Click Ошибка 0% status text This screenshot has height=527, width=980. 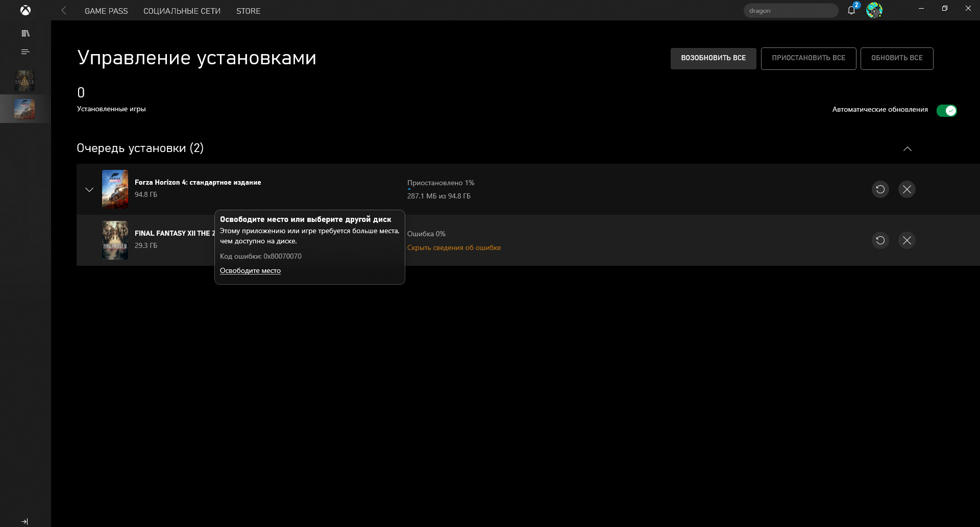(426, 234)
